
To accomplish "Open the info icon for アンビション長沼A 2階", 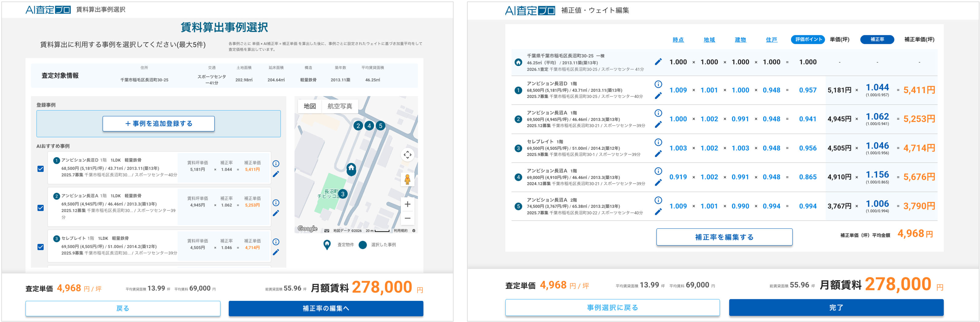I will pyautogui.click(x=658, y=200).
